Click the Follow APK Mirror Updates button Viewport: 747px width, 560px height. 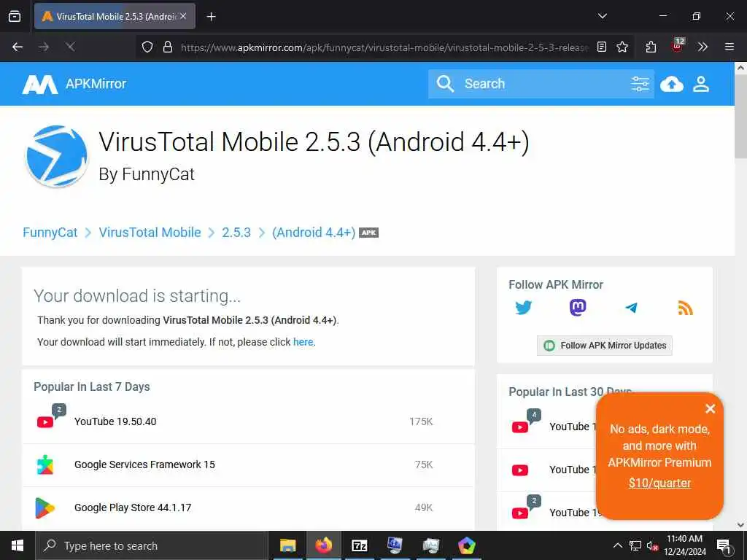click(x=605, y=345)
